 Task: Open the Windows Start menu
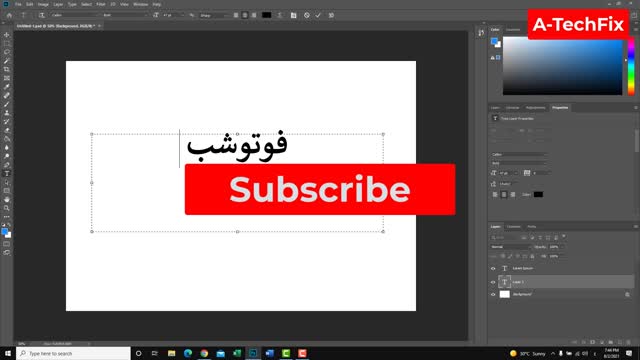pos(8,353)
